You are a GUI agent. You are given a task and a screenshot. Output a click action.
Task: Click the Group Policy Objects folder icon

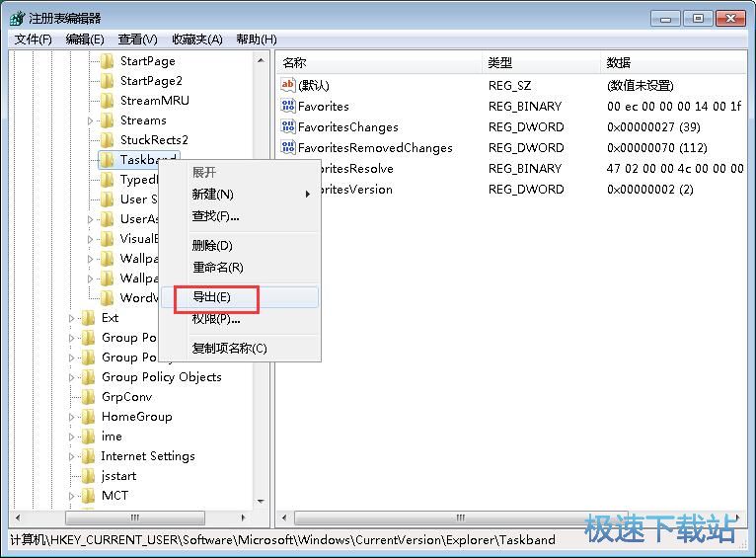(88, 377)
